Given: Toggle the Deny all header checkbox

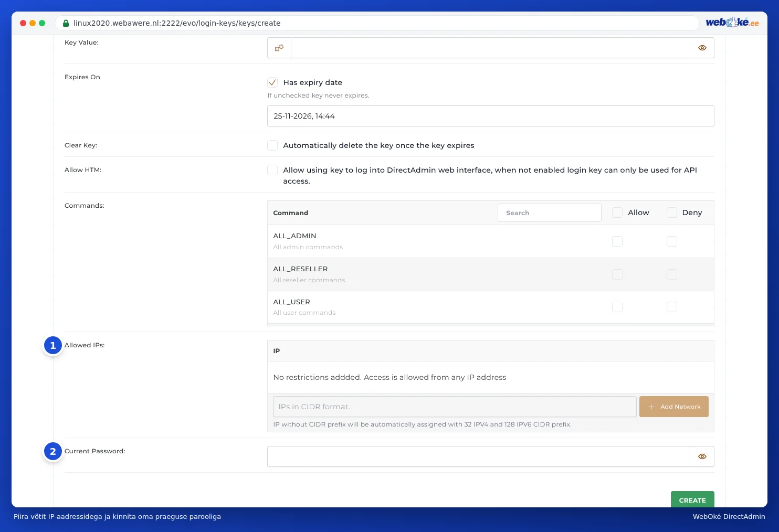Looking at the screenshot, I should click(x=672, y=212).
